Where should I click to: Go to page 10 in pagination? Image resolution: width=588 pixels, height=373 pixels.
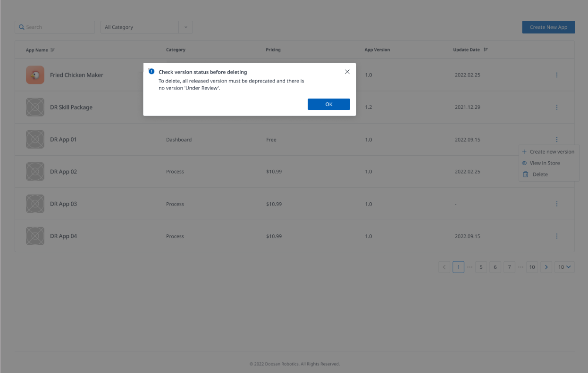[532, 267]
